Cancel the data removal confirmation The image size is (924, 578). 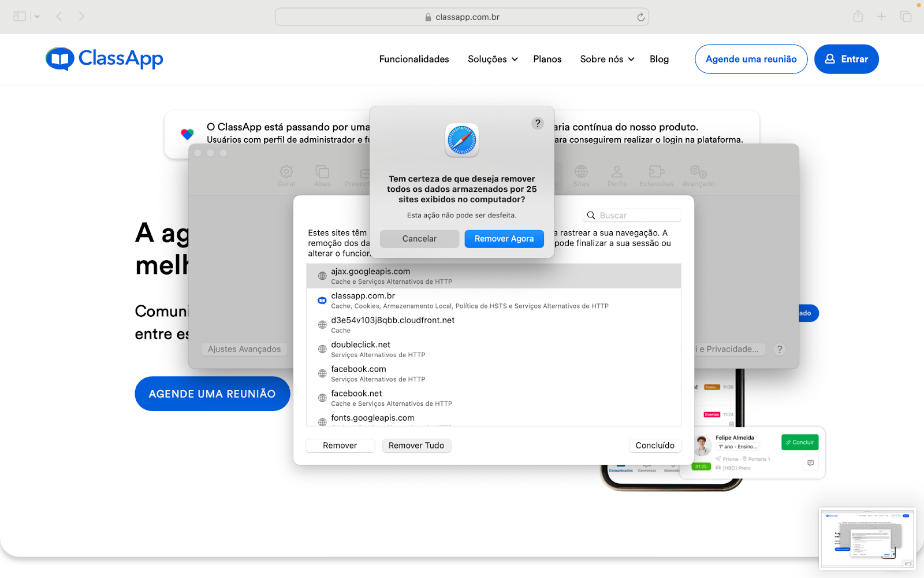(419, 239)
